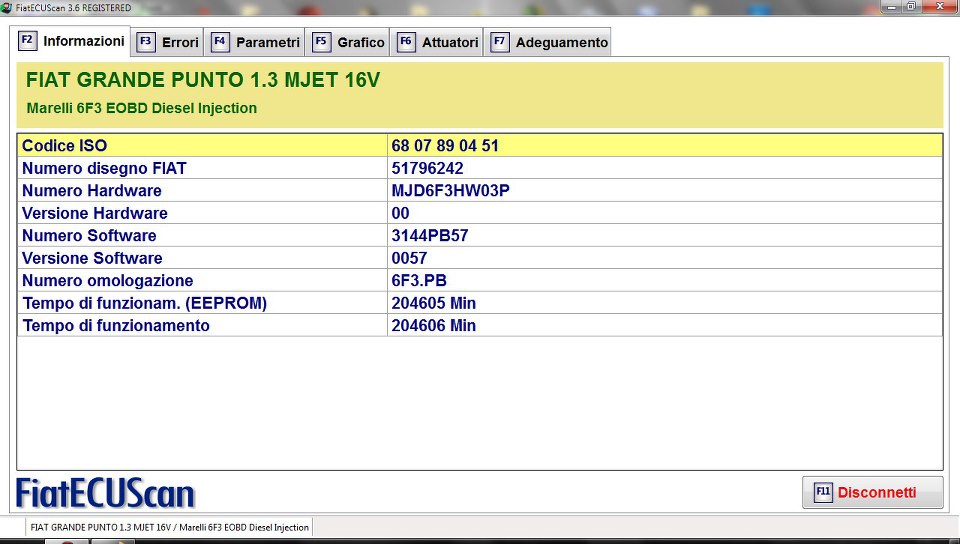Click the F7 key icon
The image size is (960, 544).
tap(500, 42)
